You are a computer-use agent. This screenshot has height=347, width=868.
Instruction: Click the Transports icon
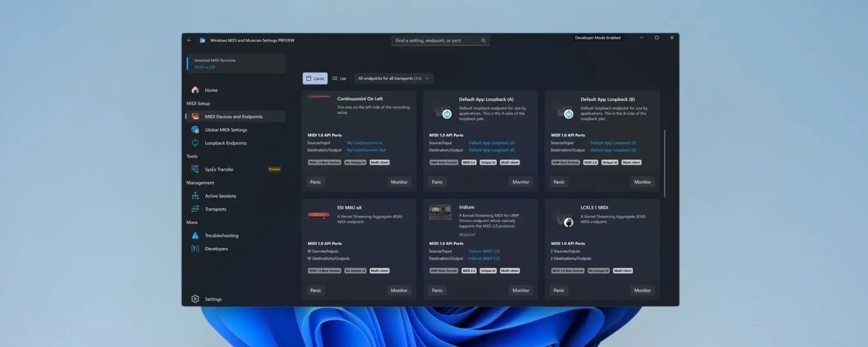click(x=195, y=209)
